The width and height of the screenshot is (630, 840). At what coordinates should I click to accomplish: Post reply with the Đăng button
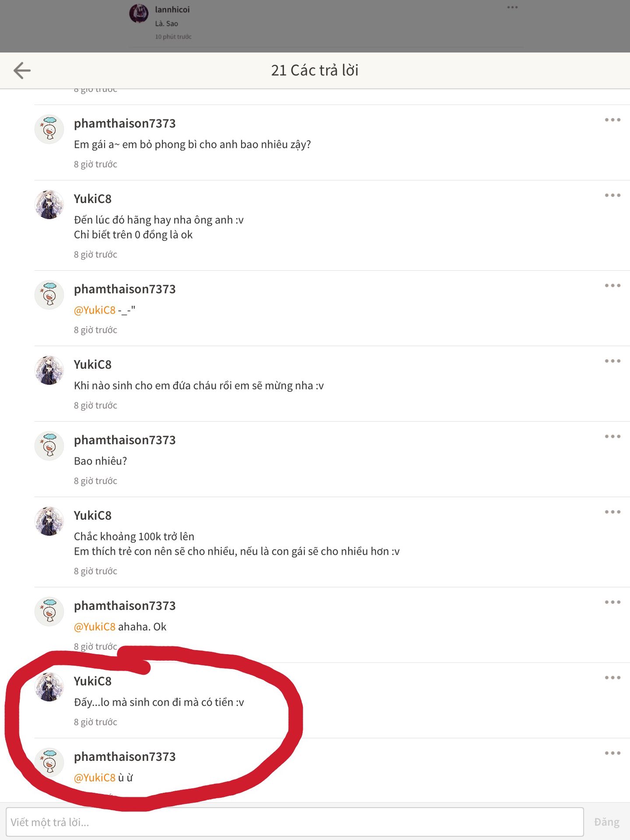tap(606, 822)
